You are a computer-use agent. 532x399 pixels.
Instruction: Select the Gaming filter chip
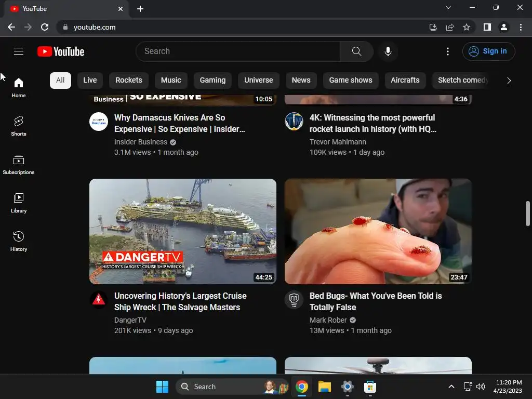tap(212, 81)
